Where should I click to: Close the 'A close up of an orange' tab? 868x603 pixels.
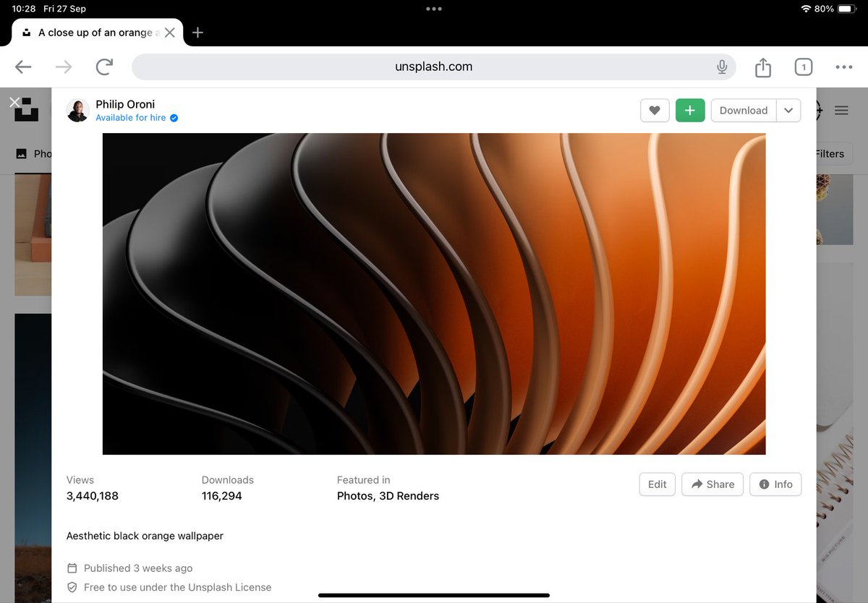coord(169,33)
